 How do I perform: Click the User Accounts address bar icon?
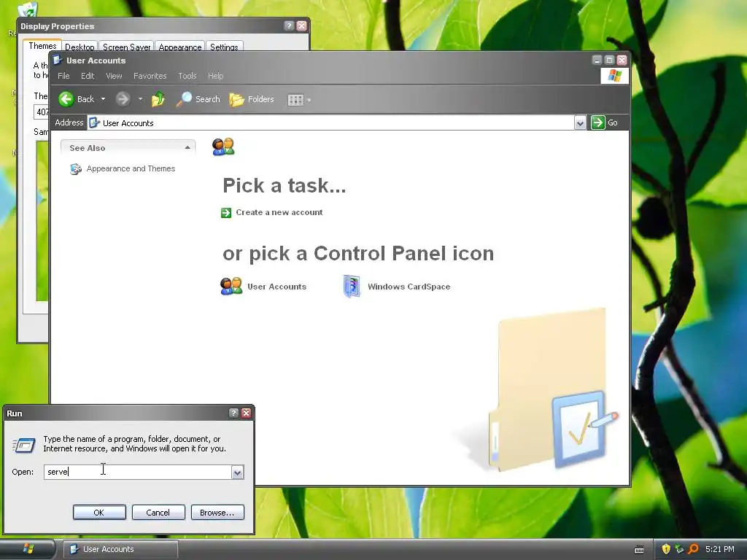click(94, 122)
